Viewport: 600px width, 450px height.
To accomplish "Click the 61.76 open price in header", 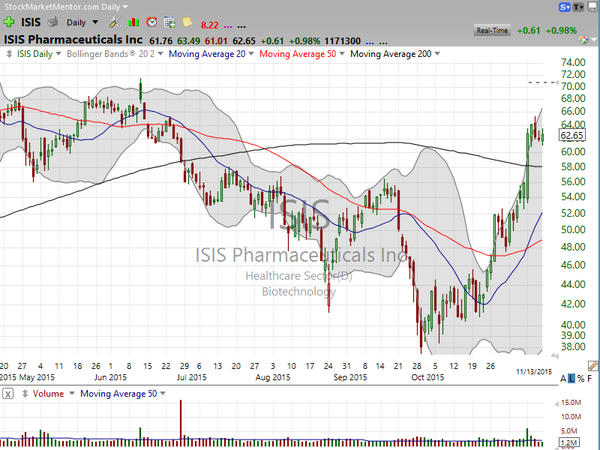I will click(x=161, y=41).
